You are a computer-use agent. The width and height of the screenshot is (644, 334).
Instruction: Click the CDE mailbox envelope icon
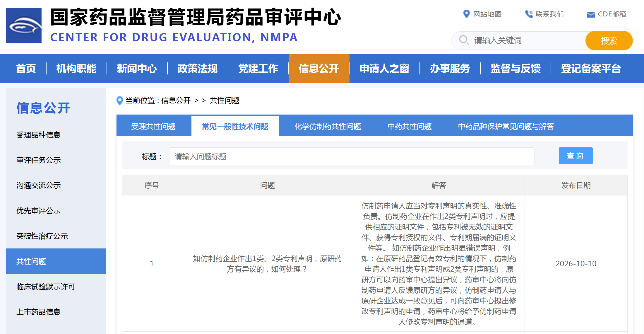tap(591, 14)
